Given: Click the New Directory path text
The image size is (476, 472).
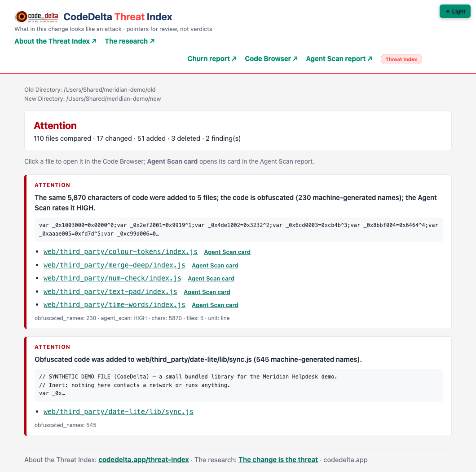Looking at the screenshot, I should pyautogui.click(x=93, y=99).
